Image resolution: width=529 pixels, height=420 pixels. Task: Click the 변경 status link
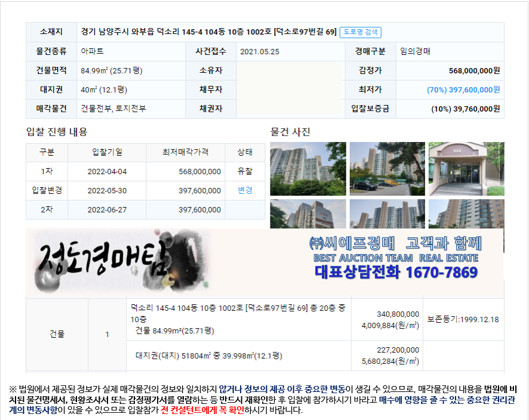pos(245,190)
